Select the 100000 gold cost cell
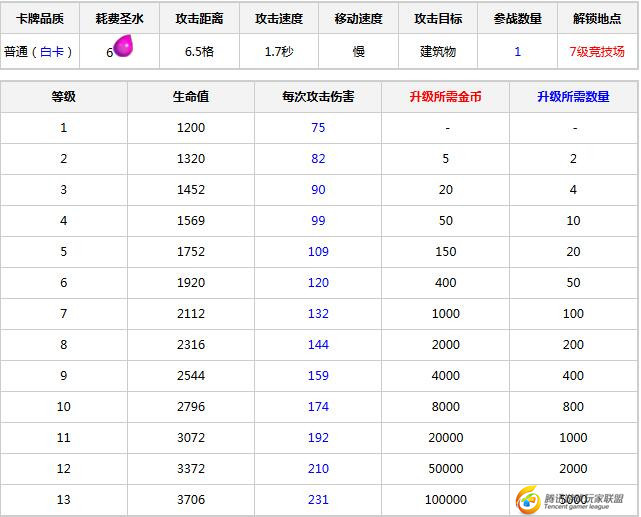This screenshot has height=517, width=641. [445, 500]
